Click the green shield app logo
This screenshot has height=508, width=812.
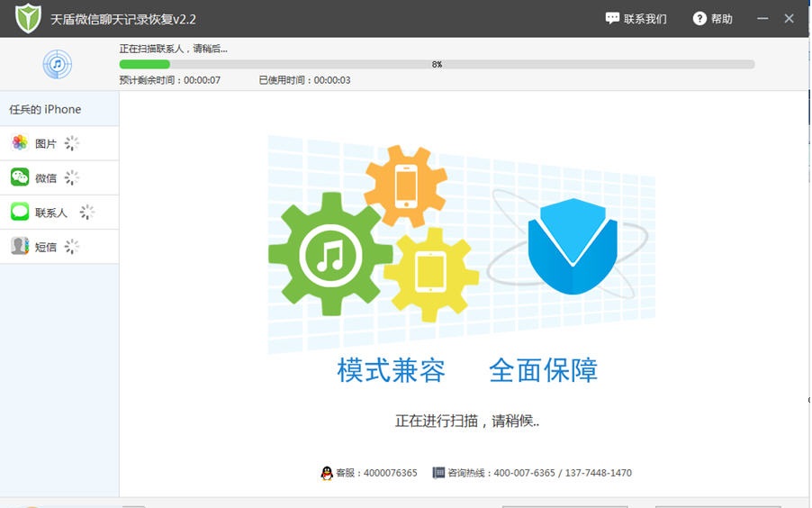28,18
